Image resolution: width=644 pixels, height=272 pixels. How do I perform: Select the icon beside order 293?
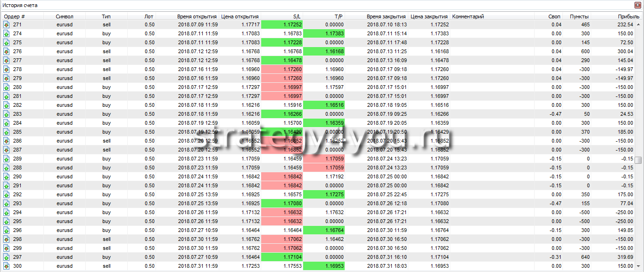7,203
